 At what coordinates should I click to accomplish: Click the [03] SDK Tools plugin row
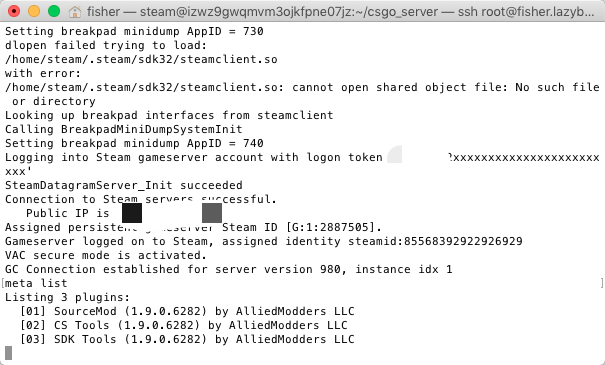tap(187, 340)
